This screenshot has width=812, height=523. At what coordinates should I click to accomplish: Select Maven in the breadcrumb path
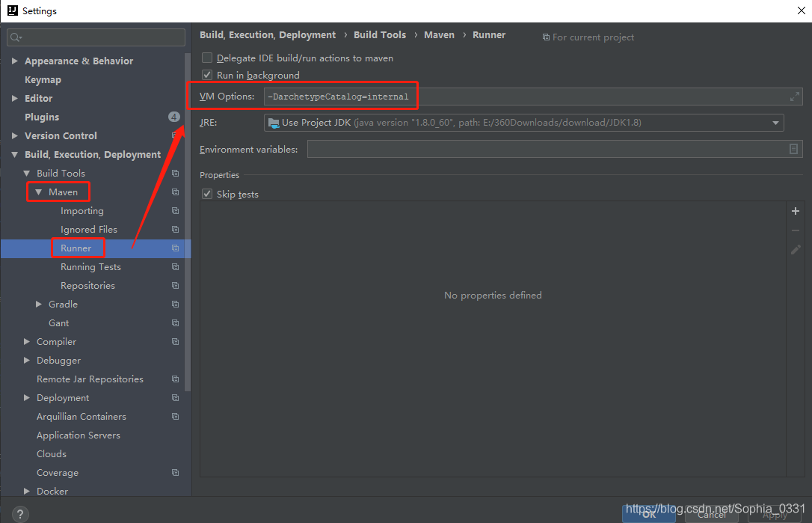439,34
